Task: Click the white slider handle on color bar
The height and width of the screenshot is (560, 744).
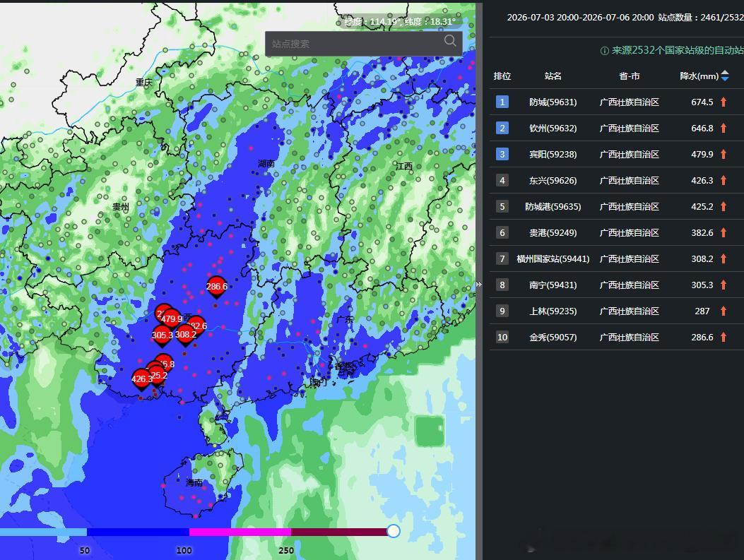Action: tap(394, 531)
